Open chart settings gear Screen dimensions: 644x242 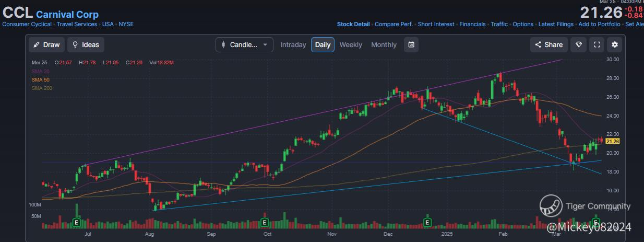click(615, 45)
